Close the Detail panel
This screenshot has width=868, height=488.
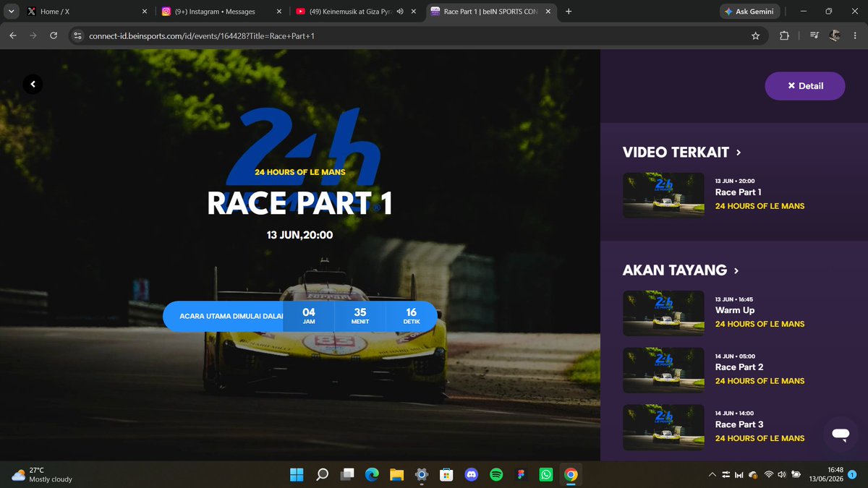click(x=804, y=86)
